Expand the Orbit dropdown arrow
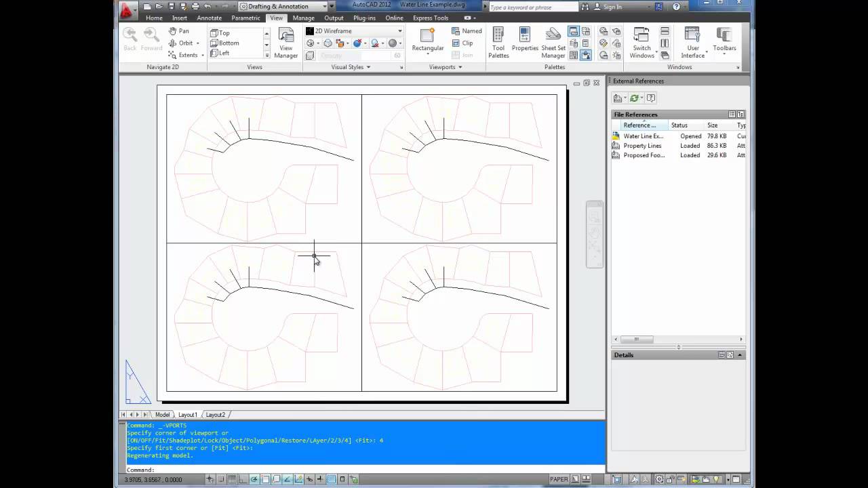Screen dimensions: 868x488 (199, 43)
